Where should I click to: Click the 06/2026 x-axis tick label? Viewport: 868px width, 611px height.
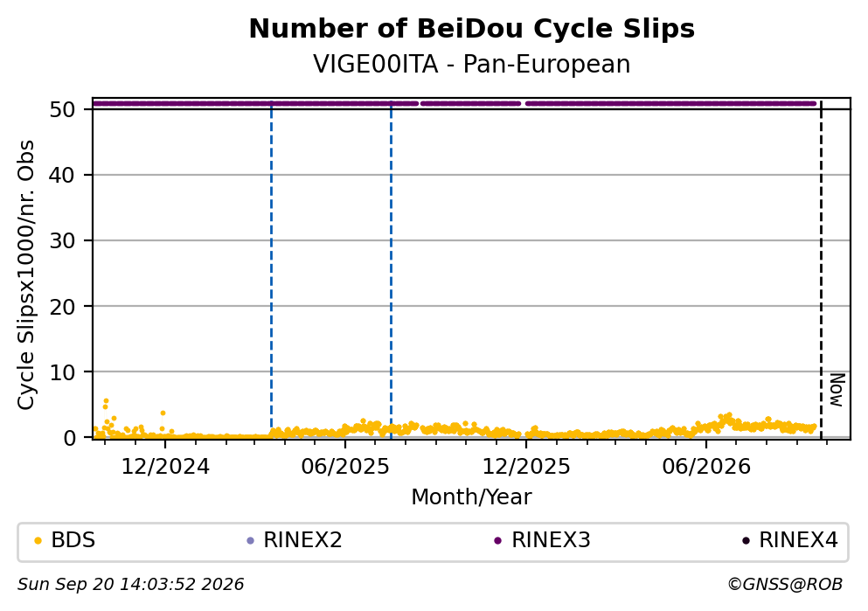point(706,467)
